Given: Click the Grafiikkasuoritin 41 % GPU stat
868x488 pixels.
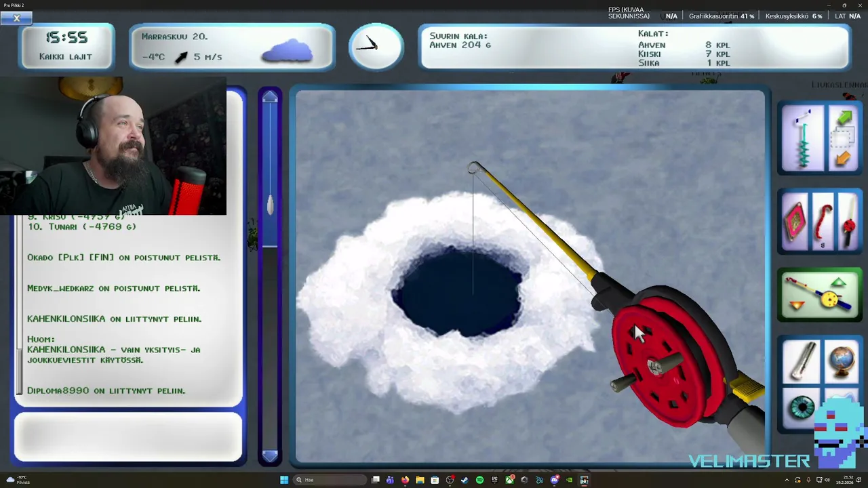Looking at the screenshot, I should tap(722, 16).
